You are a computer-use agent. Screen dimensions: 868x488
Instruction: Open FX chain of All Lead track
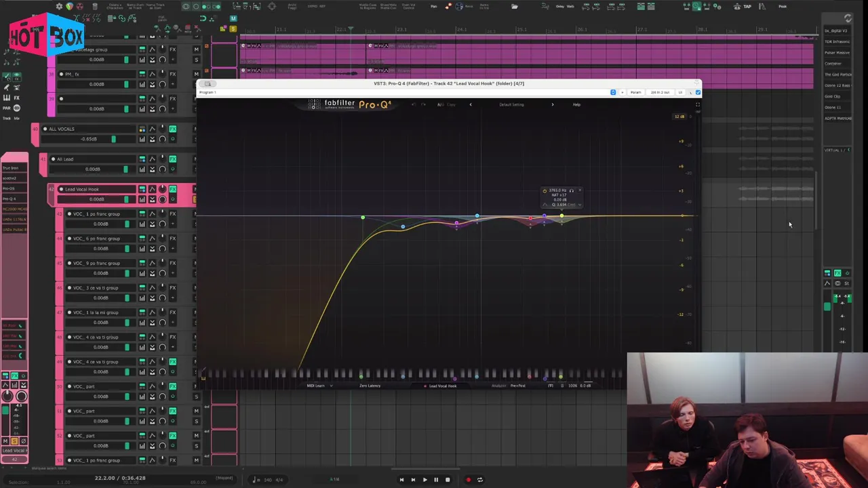(173, 159)
